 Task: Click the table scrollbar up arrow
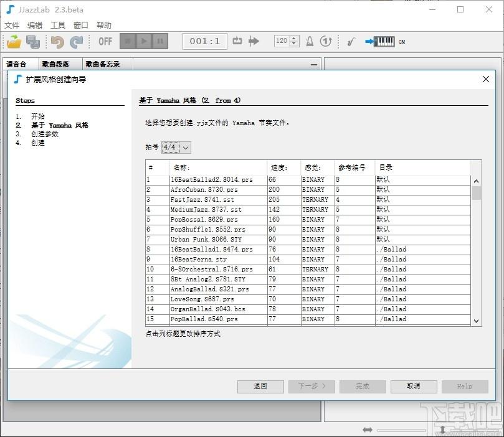[477, 181]
